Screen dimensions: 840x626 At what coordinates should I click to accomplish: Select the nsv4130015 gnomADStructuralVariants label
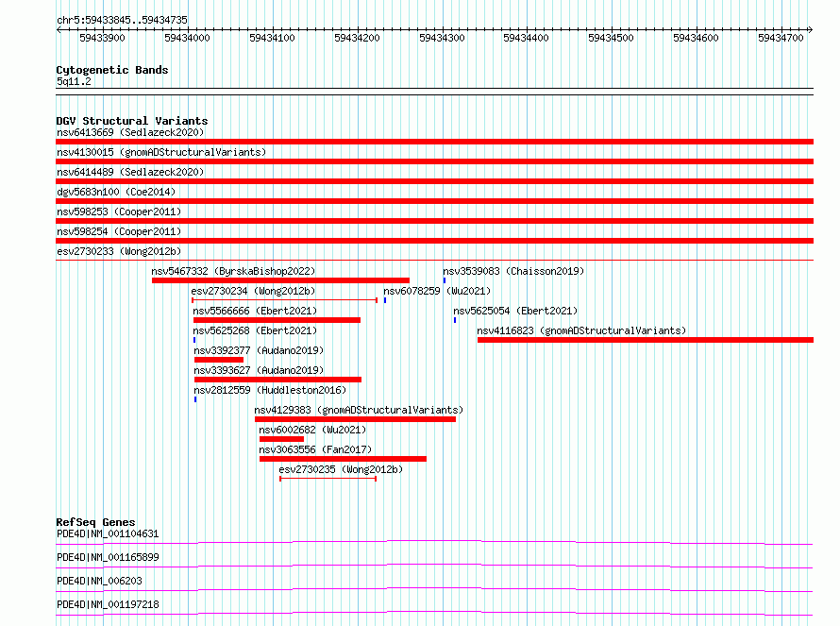coord(161,152)
